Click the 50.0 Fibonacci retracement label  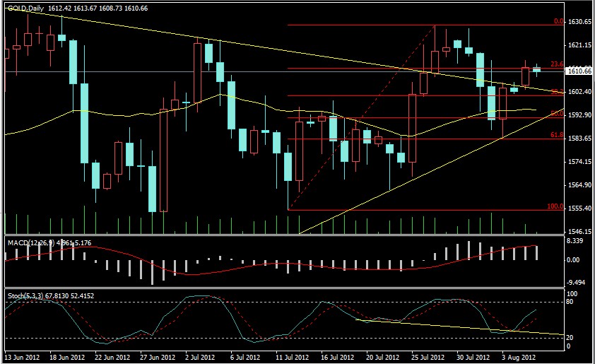[x=556, y=114]
